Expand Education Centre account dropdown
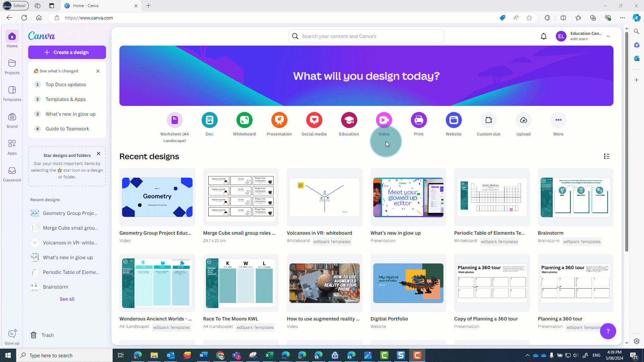This screenshot has width=644, height=362. point(608,36)
